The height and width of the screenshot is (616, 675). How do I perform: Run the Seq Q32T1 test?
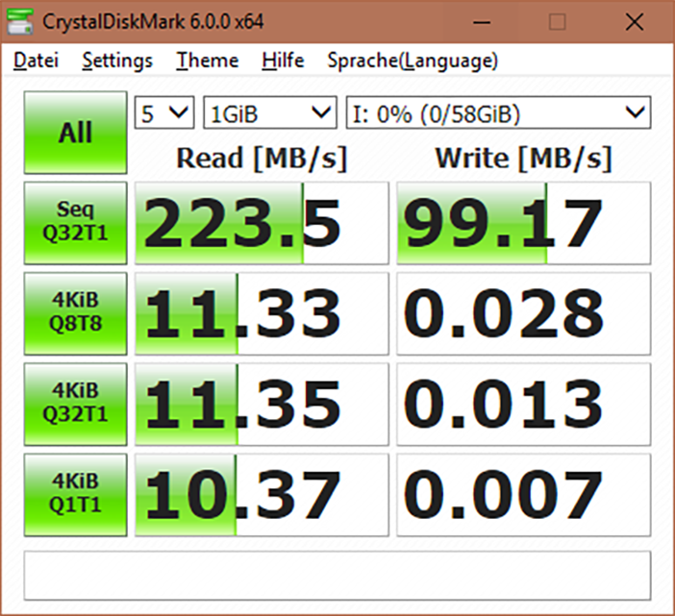point(75,223)
